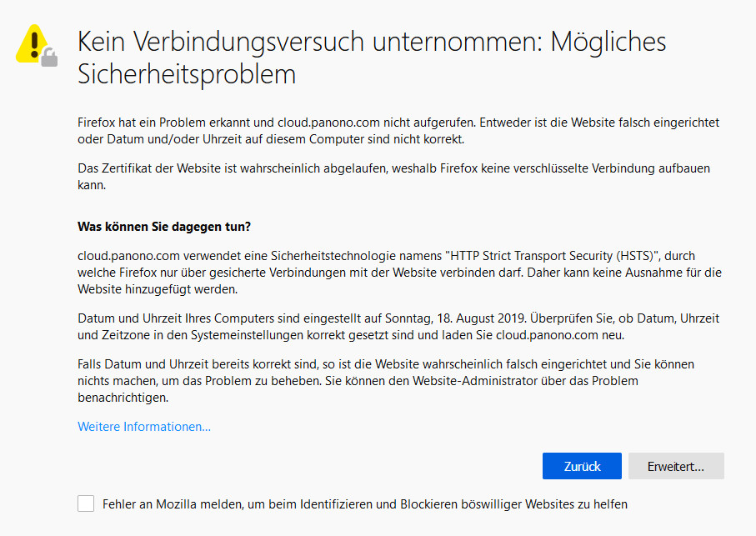Click the word 'Sicherheitsproblem' in the title
This screenshot has width=756, height=536.
[187, 75]
